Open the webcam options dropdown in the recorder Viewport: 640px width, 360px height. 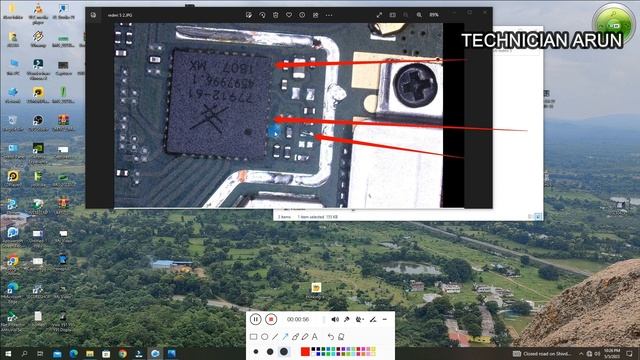click(360, 319)
